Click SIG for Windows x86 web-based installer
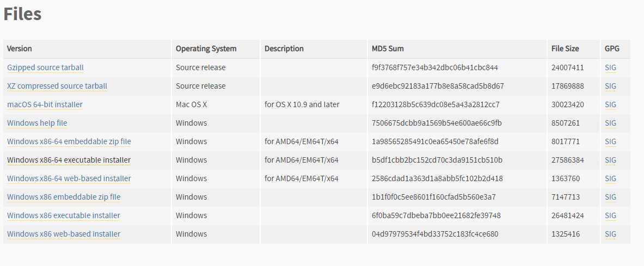The width and height of the screenshot is (644, 266). pyautogui.click(x=610, y=233)
